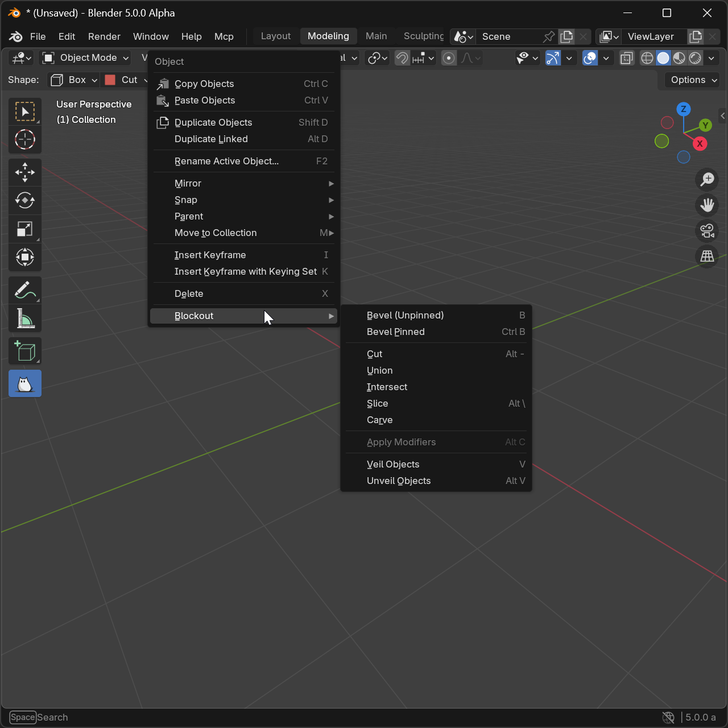
Task: Click Veil Objects in the submenu
Action: tap(393, 465)
